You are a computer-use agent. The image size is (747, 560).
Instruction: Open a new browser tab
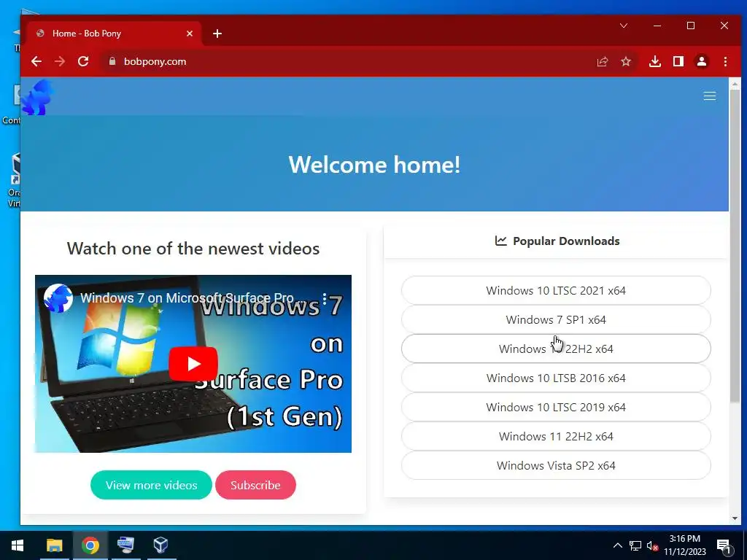(x=217, y=34)
